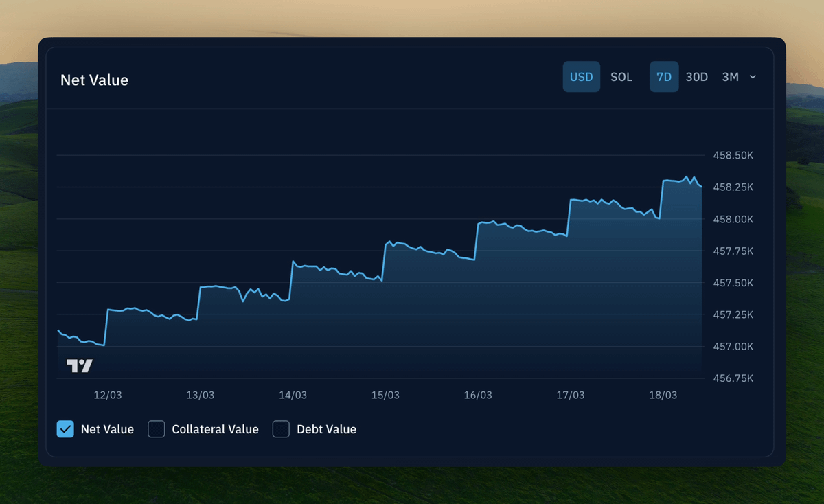The height and width of the screenshot is (504, 824).
Task: Click the 17/03 date axis label
Action: coord(571,395)
